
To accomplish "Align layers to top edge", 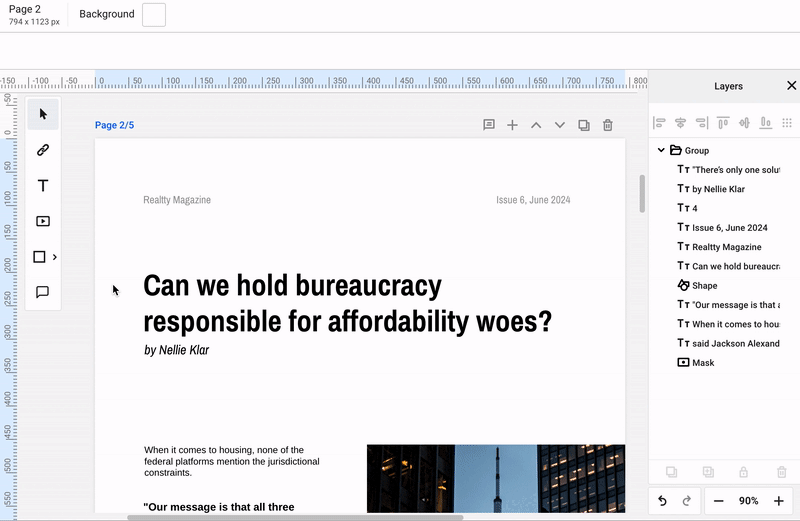I will (x=723, y=122).
